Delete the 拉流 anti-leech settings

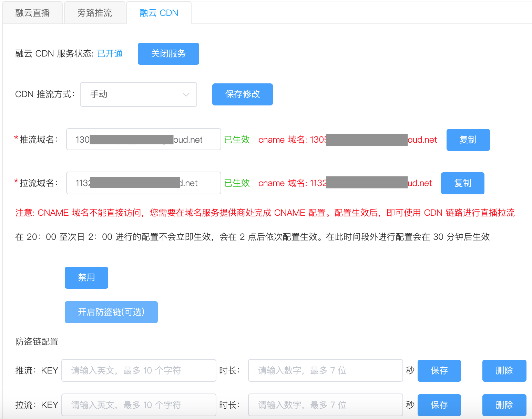(x=504, y=405)
